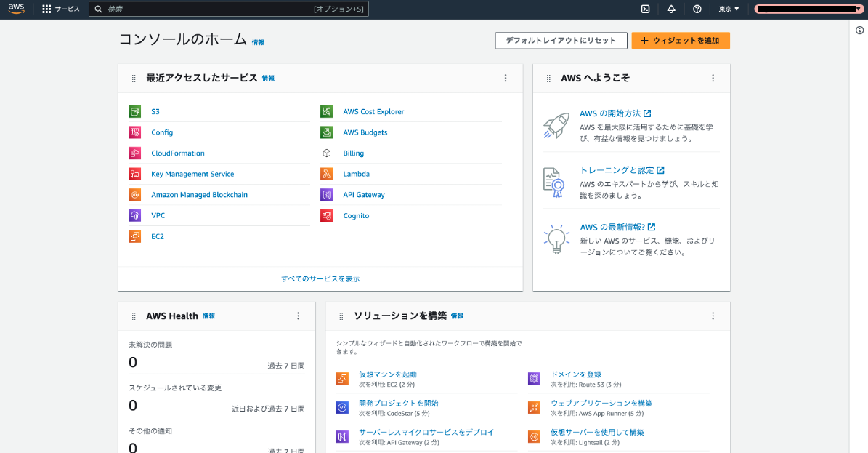Grab the drag handle of ソリューションを構築 widget
Screen dimensions: 868x453
click(341, 316)
